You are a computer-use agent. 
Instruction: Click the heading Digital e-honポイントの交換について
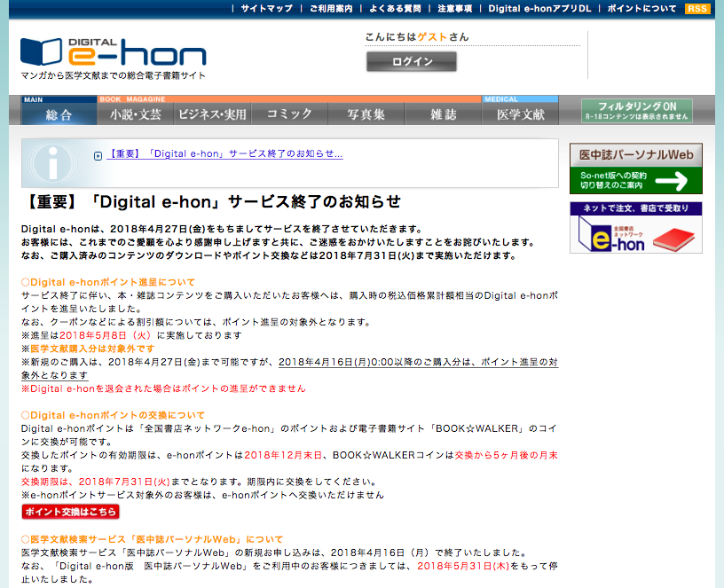point(114,415)
